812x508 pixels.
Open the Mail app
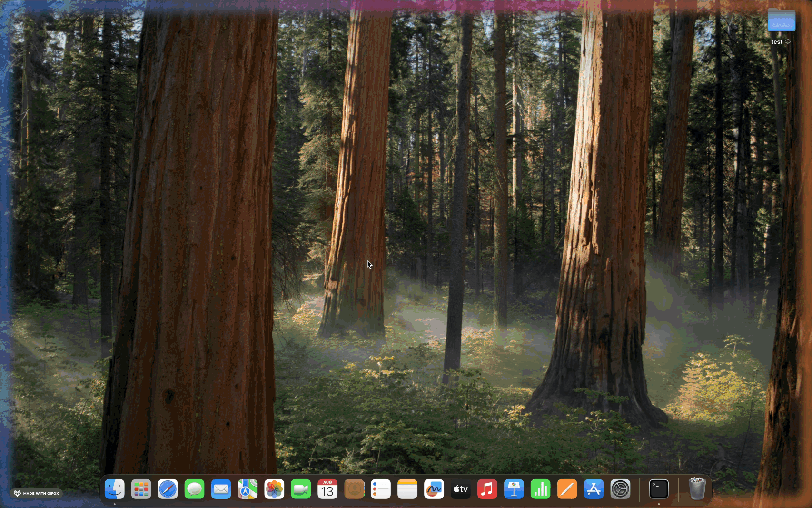tap(221, 489)
